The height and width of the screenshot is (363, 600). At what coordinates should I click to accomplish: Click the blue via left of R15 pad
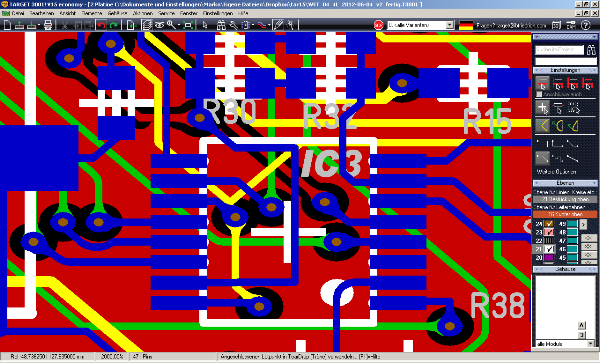click(x=401, y=83)
